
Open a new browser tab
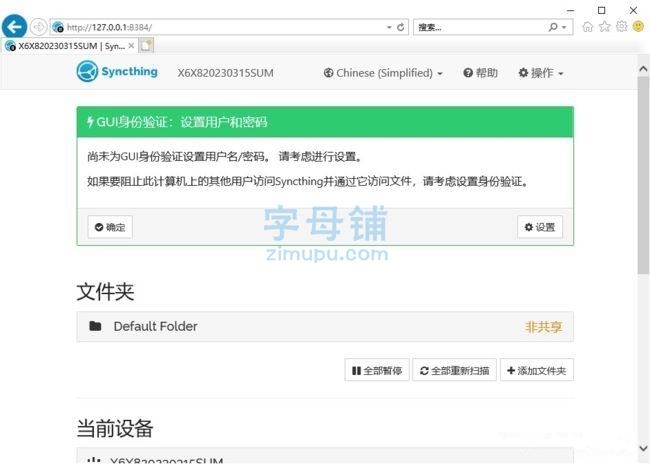146,46
